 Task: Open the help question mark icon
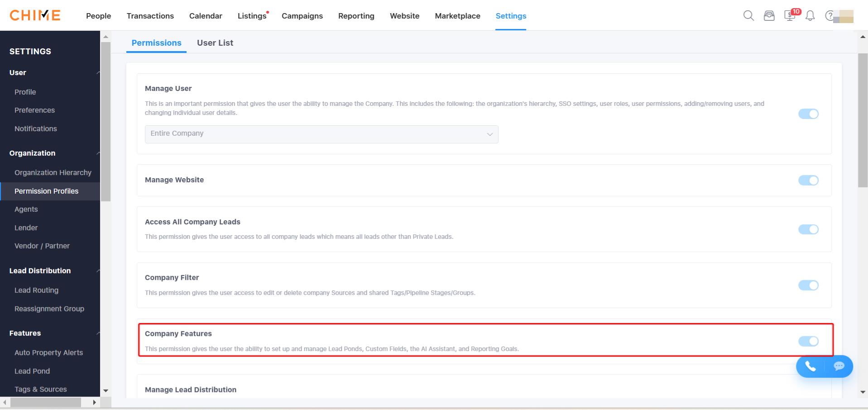(829, 16)
